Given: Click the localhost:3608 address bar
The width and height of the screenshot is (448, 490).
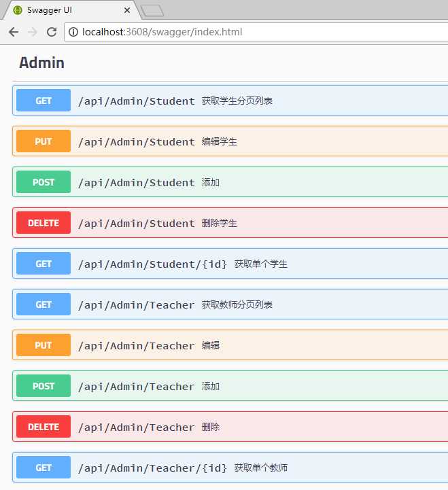Looking at the screenshot, I should 256,32.
